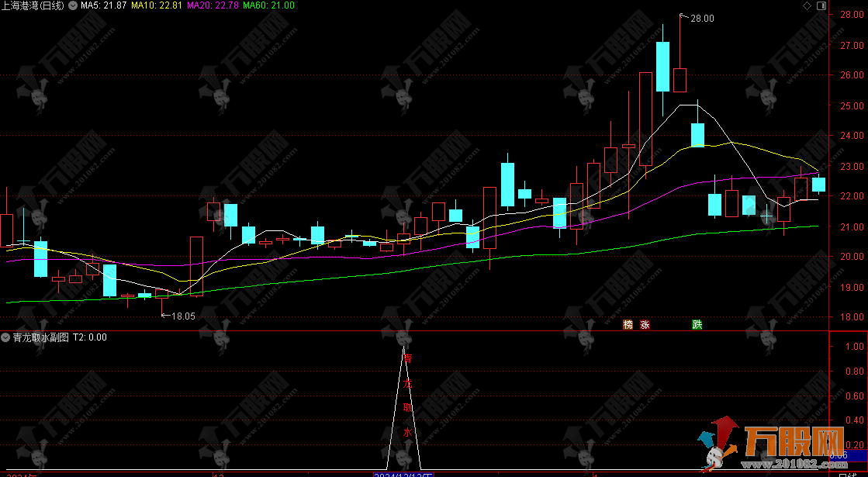Click the 18.00 price axis label
The width and height of the screenshot is (868, 477).
pyautogui.click(x=852, y=316)
